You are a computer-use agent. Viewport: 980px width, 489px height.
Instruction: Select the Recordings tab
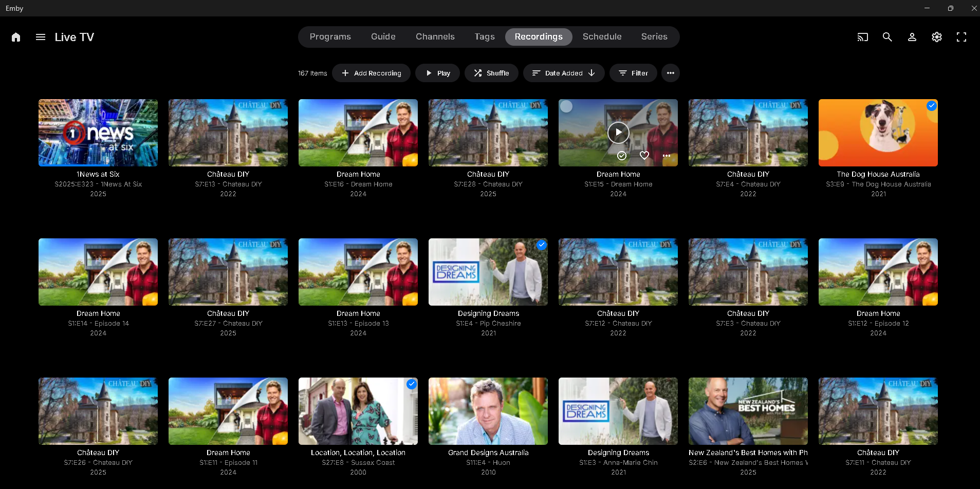coord(539,37)
